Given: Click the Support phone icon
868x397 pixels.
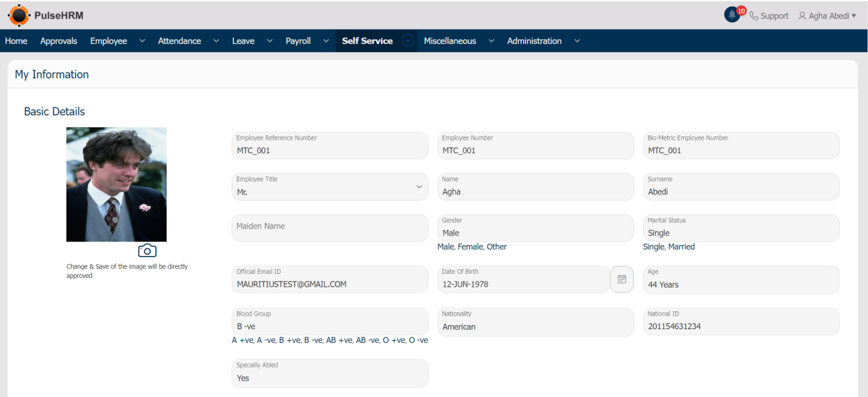Looking at the screenshot, I should tap(754, 16).
